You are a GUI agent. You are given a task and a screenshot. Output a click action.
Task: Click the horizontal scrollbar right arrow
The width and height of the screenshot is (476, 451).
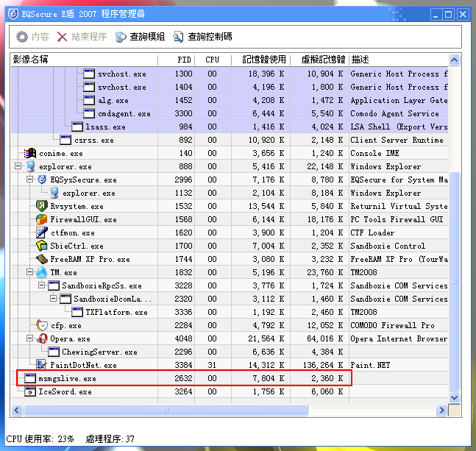point(441,411)
